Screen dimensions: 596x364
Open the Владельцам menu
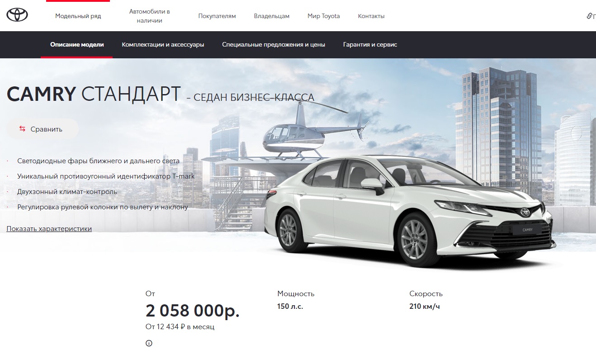272,16
